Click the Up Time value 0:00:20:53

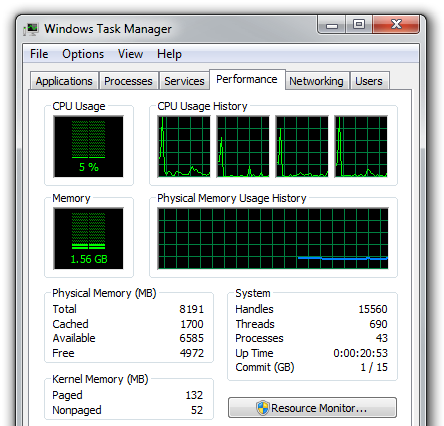tap(361, 353)
